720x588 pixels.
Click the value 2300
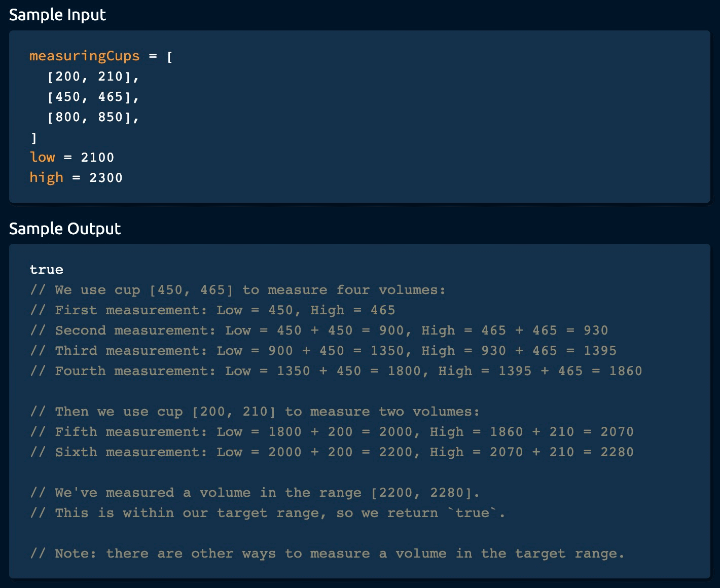click(x=105, y=177)
